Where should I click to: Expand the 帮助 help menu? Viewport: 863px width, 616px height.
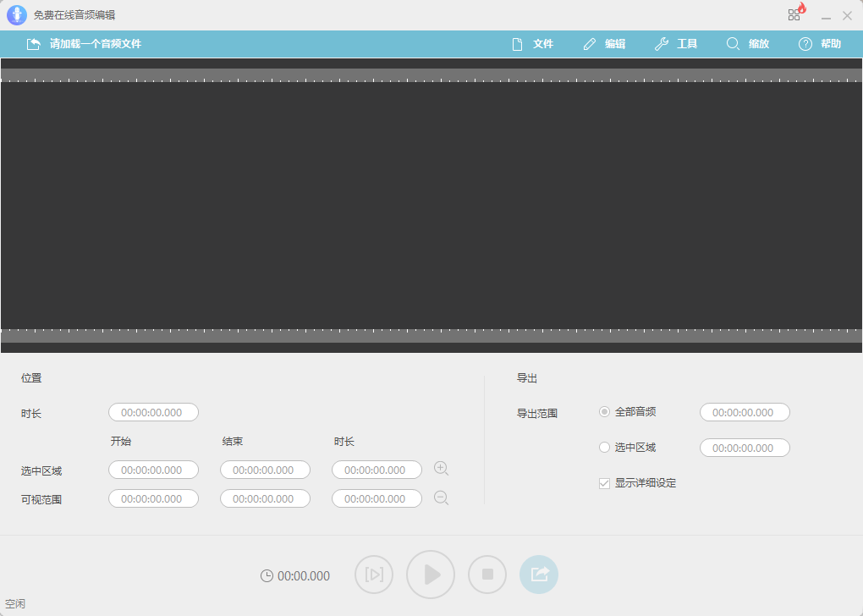point(821,44)
